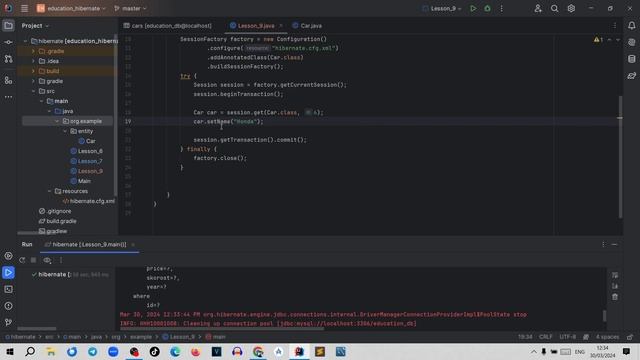The height and width of the screenshot is (360, 640).
Task: Open UTF-8 file encoding selector
Action: [x=567, y=337]
